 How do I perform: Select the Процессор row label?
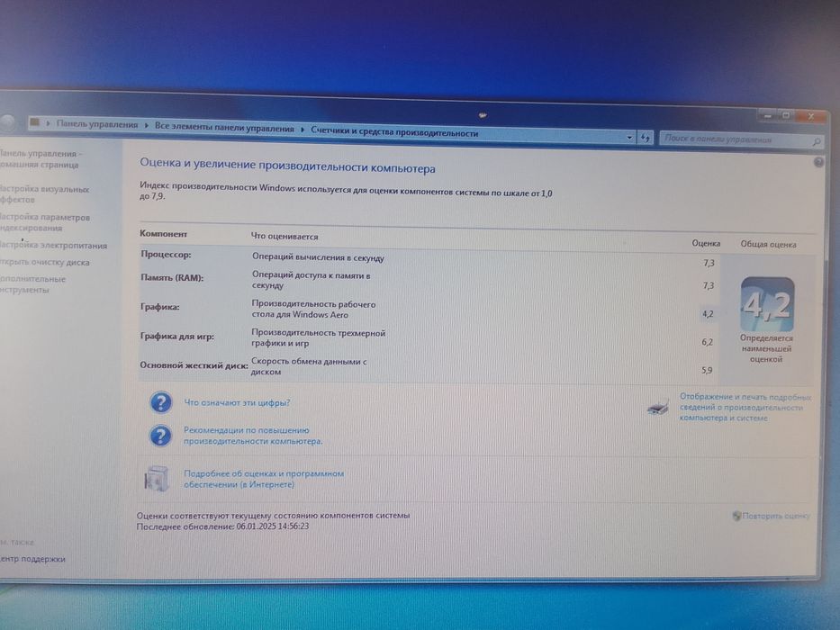166,255
